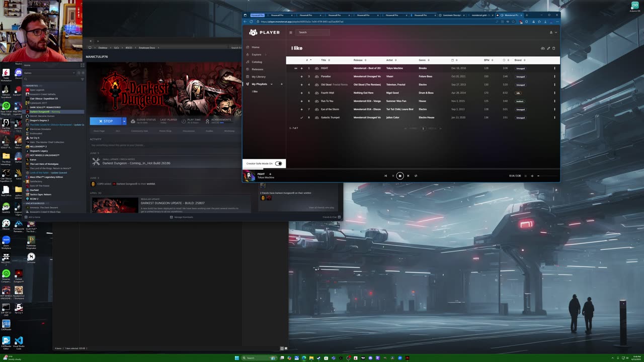The image size is (644, 362).
Task: Add new playlist with plus beside My Playlists
Action: [281, 84]
